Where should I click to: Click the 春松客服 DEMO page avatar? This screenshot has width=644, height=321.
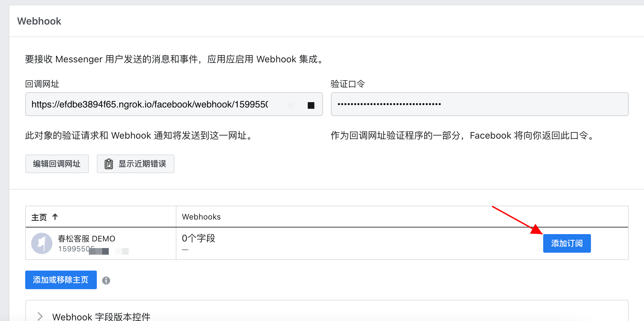pyautogui.click(x=42, y=243)
